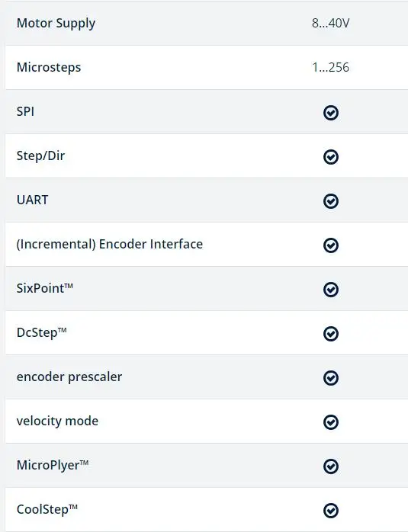
Task: Click the SixPoint checkmark icon
Action: pyautogui.click(x=331, y=290)
